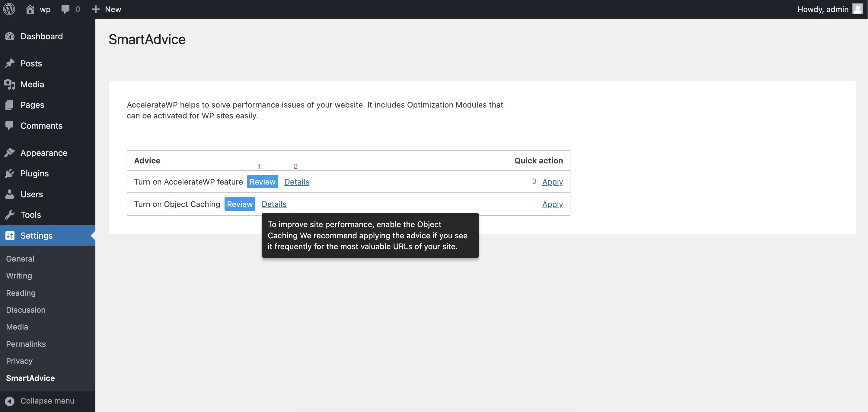Click Review badge for AccelerateWP feature
Screen dimensions: 868x412
(x=263, y=182)
